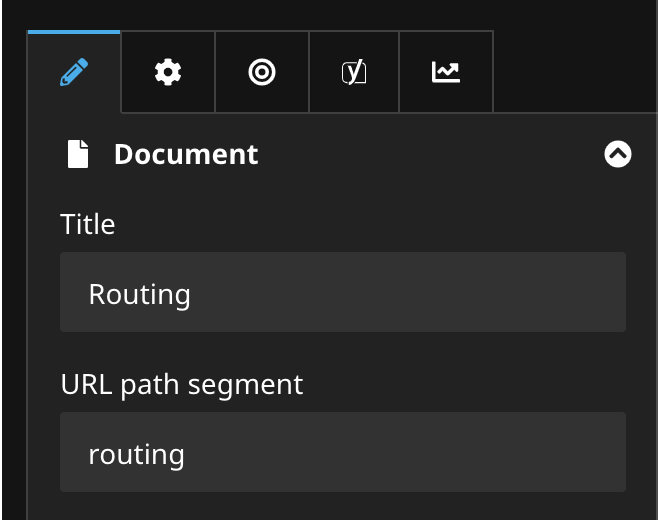Image resolution: width=658 pixels, height=520 pixels.
Task: Switch to the analytics chart tab
Action: 446,72
